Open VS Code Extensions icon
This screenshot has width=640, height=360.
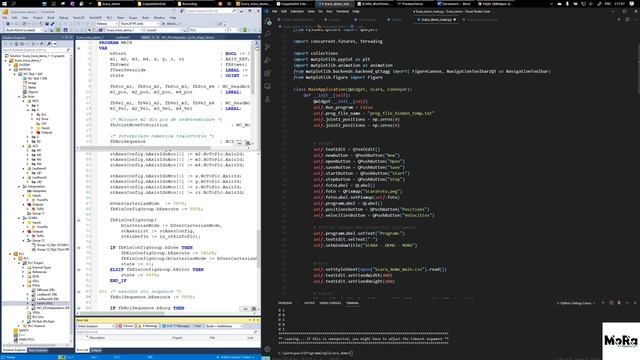pyautogui.click(x=268, y=73)
